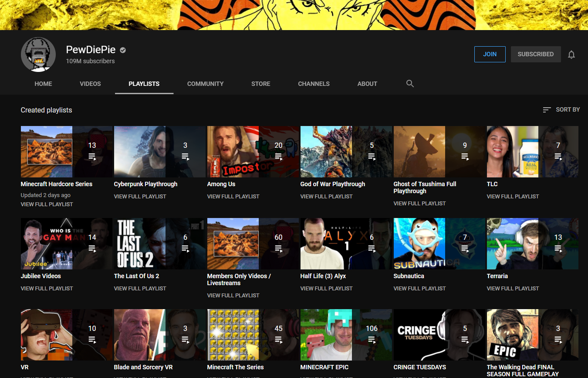View full playlist for Cyberpunk Playthrough

[x=140, y=197]
